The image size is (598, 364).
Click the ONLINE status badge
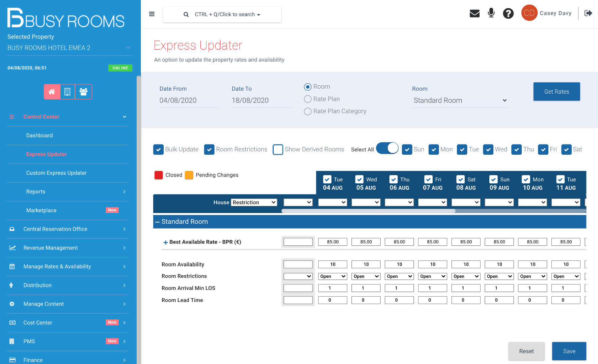pos(120,68)
